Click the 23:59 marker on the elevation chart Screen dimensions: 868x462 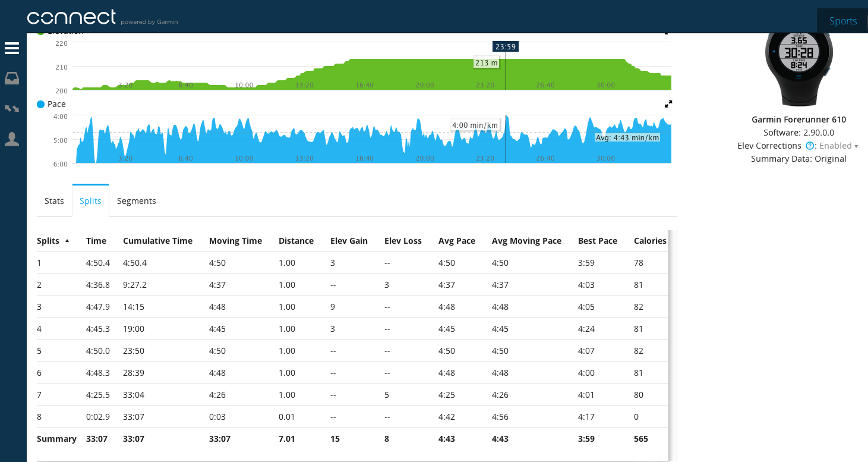click(x=505, y=46)
